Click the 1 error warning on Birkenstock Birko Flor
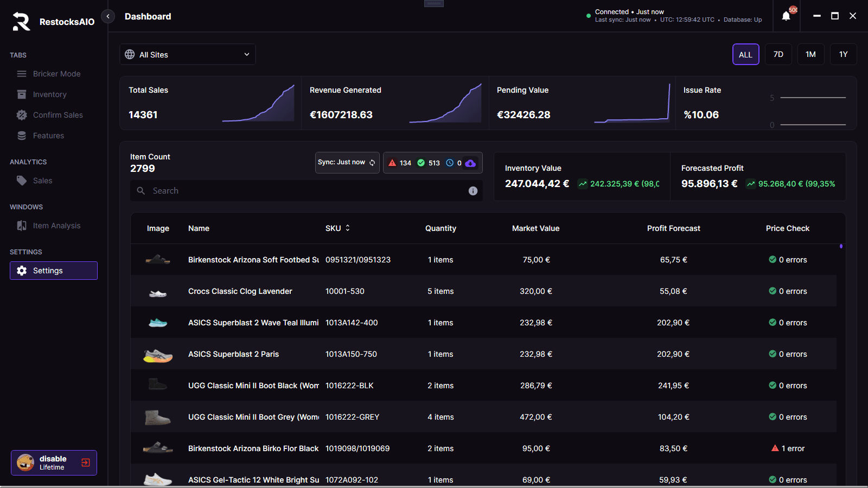The height and width of the screenshot is (488, 868). (x=788, y=448)
